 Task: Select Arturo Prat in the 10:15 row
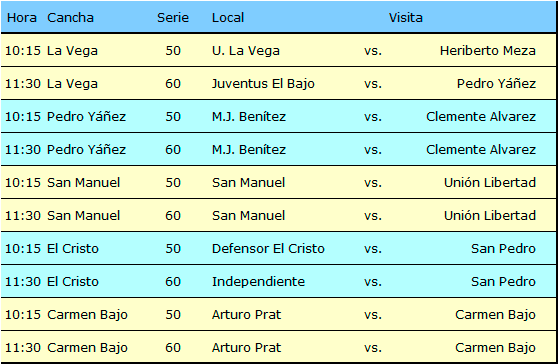(246, 315)
